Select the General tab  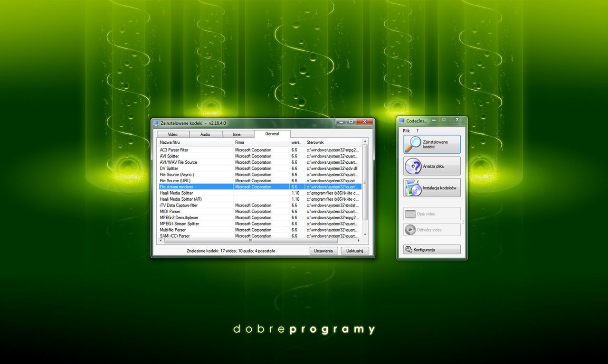272,134
